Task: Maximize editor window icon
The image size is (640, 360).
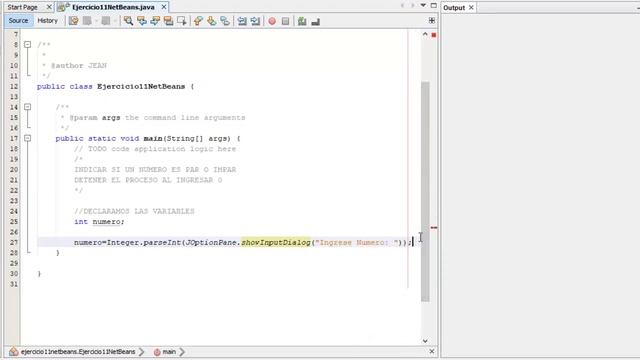Action: click(x=433, y=5)
